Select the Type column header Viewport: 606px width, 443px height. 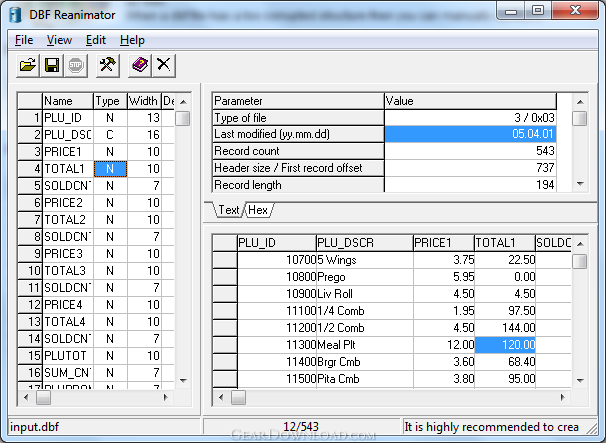[x=110, y=101]
